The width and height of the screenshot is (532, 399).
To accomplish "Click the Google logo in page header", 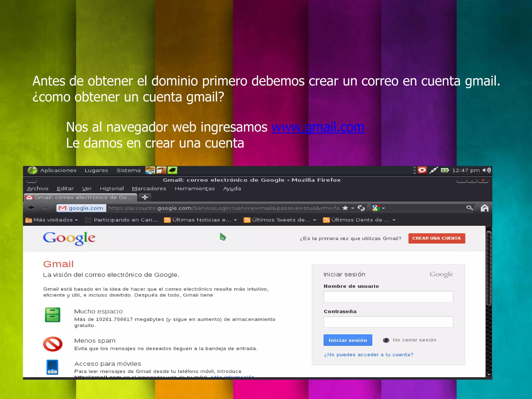I will click(69, 238).
